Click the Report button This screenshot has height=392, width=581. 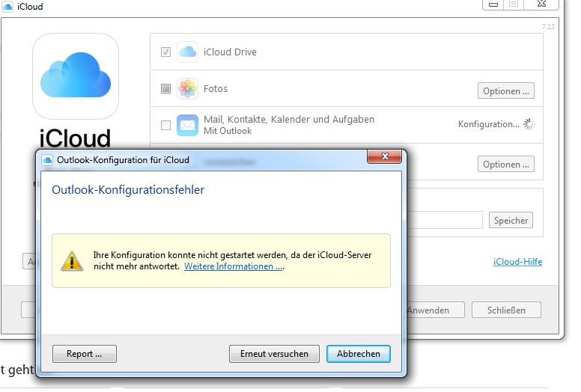click(x=85, y=354)
